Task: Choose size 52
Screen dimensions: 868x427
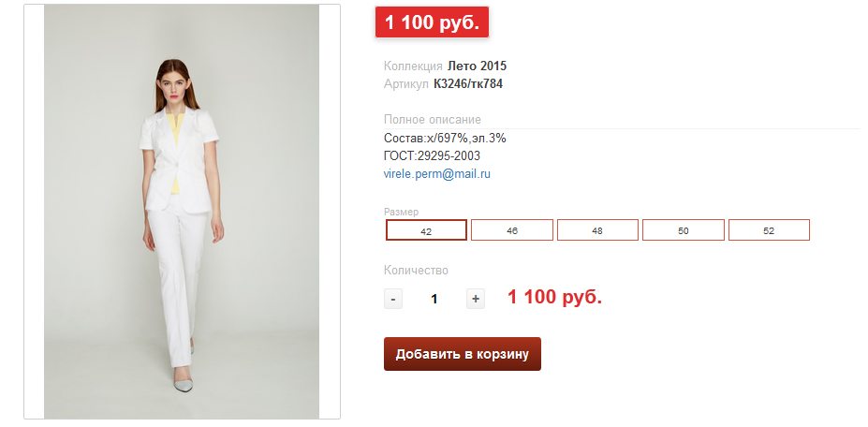Action: coord(769,229)
